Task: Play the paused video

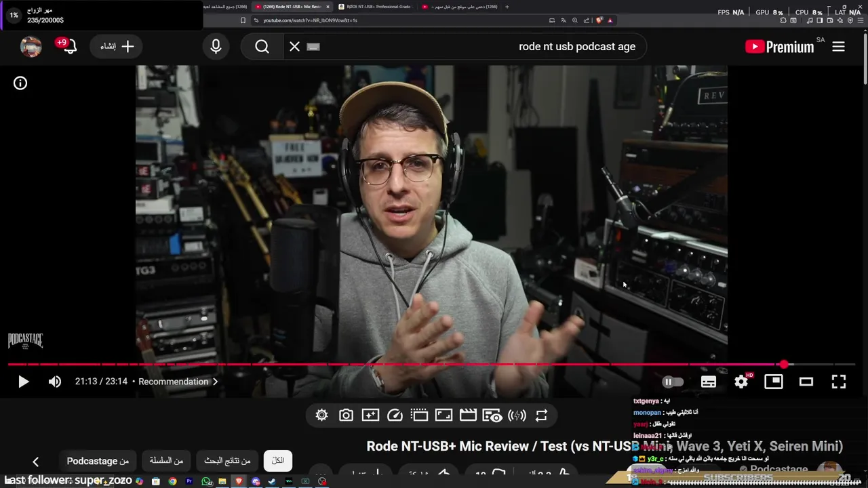Action: [23, 382]
